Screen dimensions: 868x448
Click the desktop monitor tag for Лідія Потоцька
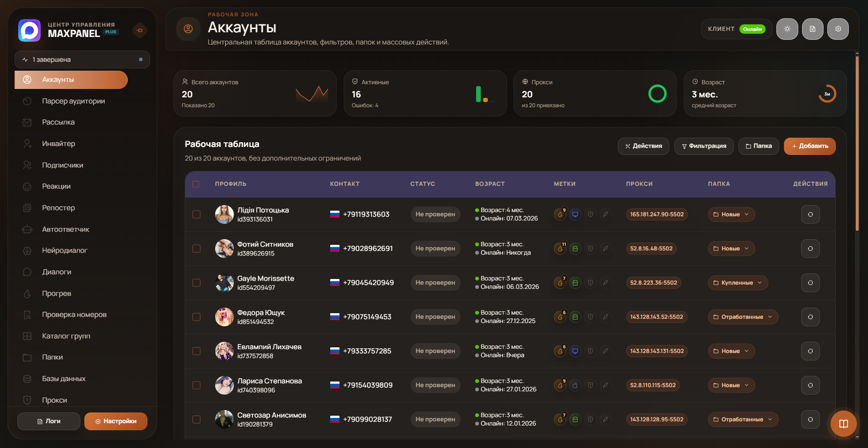(575, 214)
